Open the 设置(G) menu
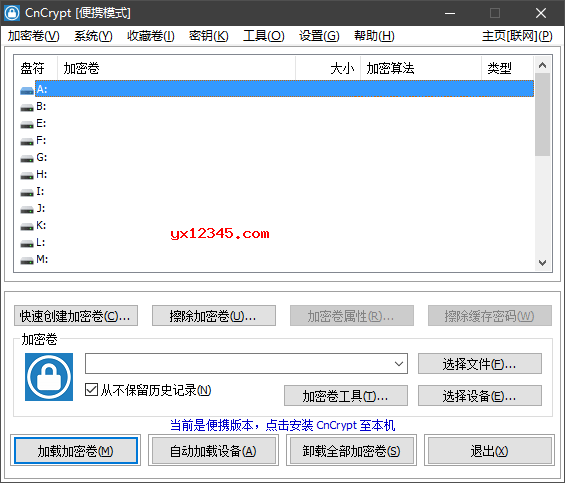 319,36
